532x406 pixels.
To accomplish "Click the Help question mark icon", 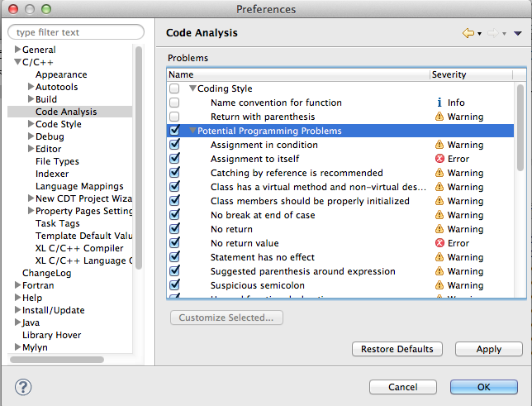I will coord(24,387).
